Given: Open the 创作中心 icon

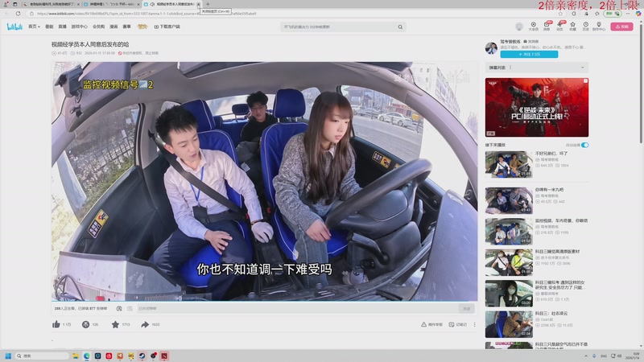Looking at the screenshot, I should pos(599,27).
